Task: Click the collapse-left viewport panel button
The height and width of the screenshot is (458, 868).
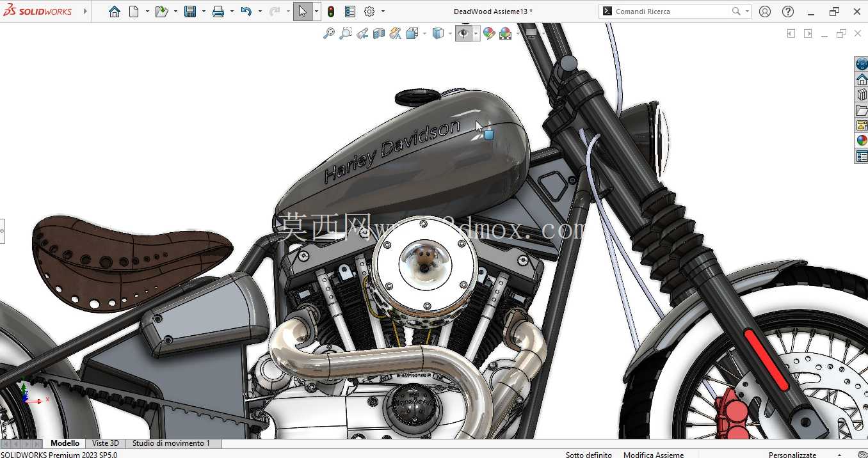Action: pyautogui.click(x=791, y=33)
